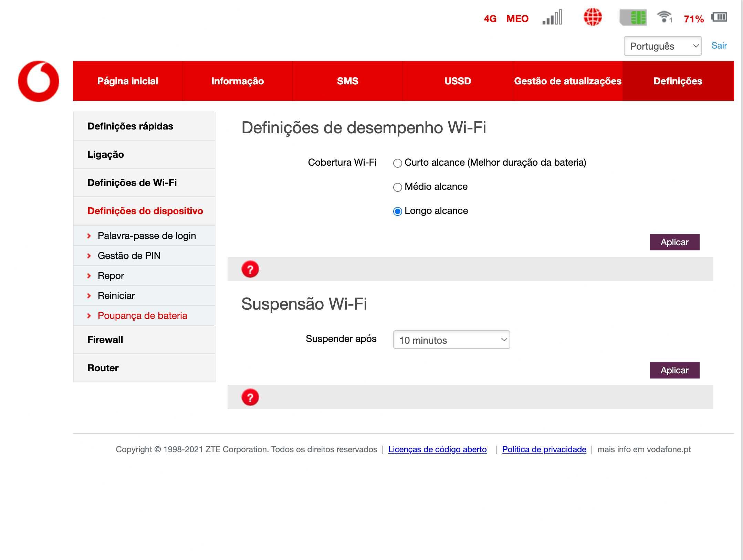This screenshot has height=560, width=743.
Task: Go to Página inicial tab
Action: 128,81
